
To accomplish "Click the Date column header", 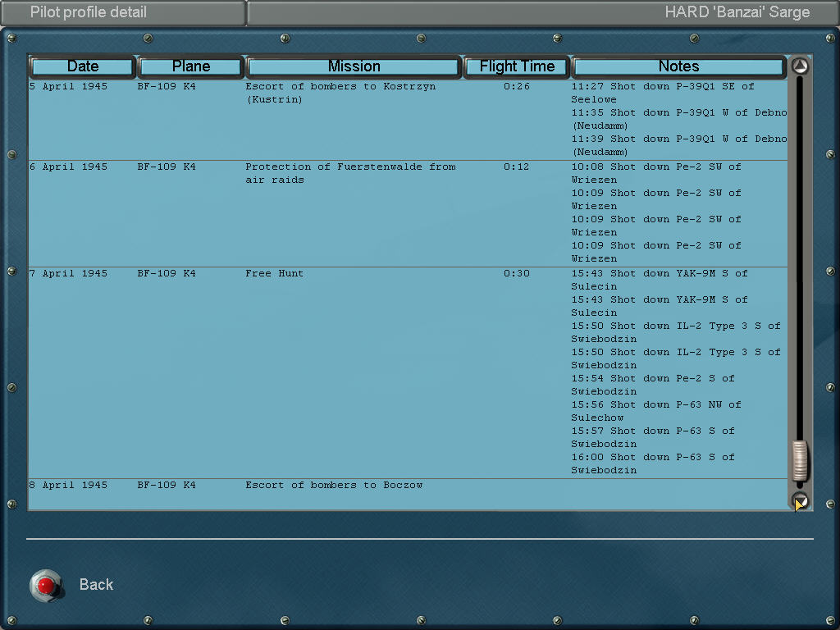I will (x=83, y=66).
